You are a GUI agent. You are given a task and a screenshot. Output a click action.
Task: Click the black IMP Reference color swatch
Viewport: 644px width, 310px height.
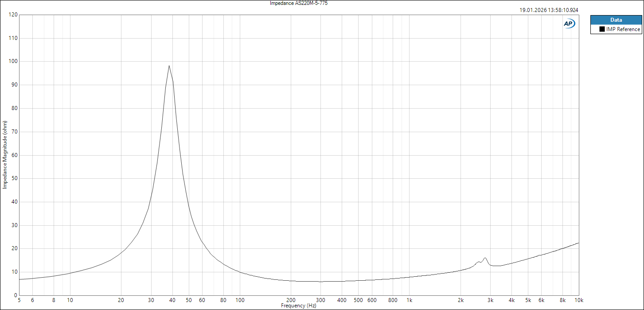click(x=602, y=29)
